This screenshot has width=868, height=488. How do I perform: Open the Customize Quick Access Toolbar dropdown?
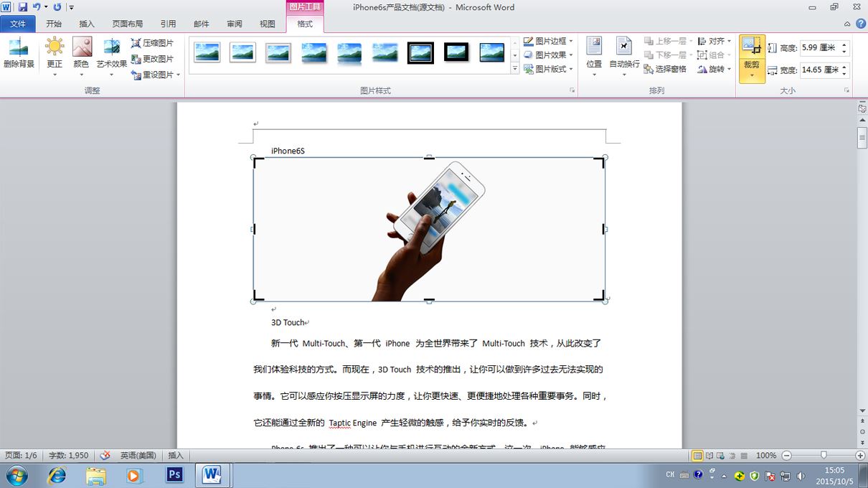pos(72,7)
